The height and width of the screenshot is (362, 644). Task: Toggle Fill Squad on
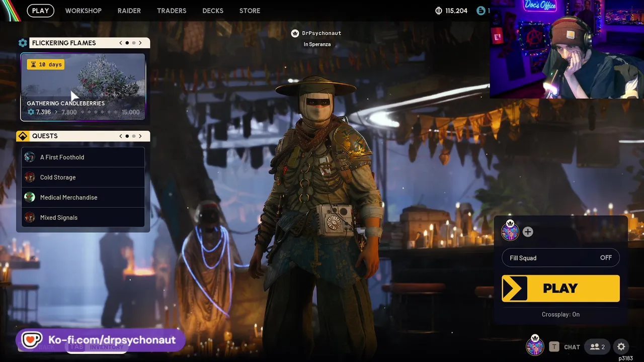(x=560, y=258)
